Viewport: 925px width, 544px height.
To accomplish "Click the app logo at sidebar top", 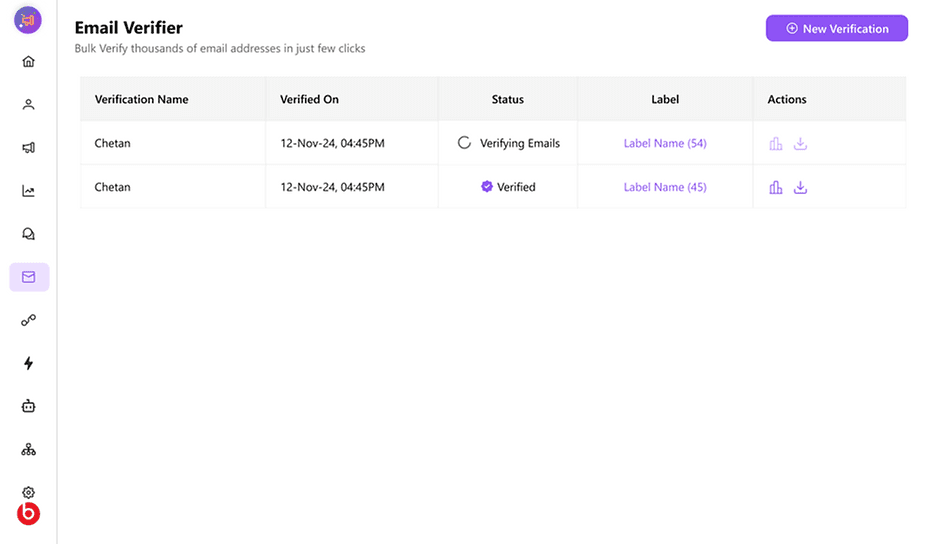I will [x=28, y=20].
